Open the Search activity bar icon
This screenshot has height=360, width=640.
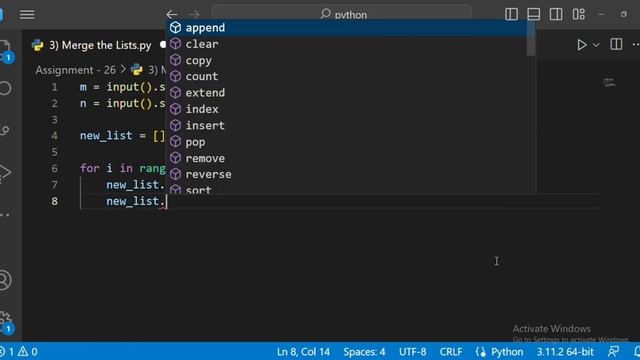[x=5, y=88]
